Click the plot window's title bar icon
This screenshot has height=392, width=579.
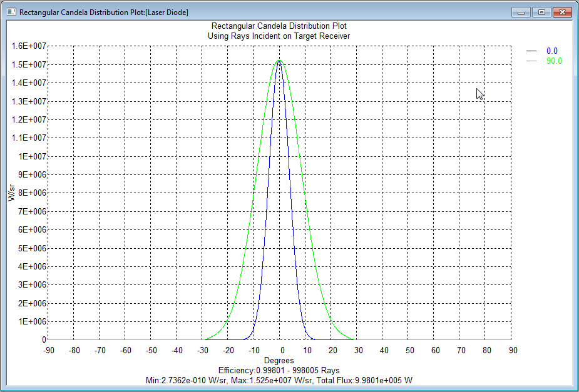(x=11, y=12)
